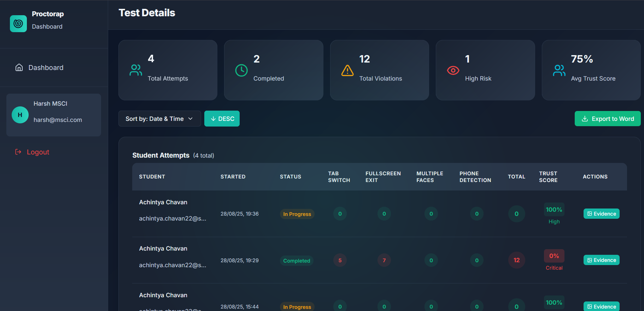Click In Progress status of 15:44 attempt
This screenshot has width=644, height=311.
297,307
